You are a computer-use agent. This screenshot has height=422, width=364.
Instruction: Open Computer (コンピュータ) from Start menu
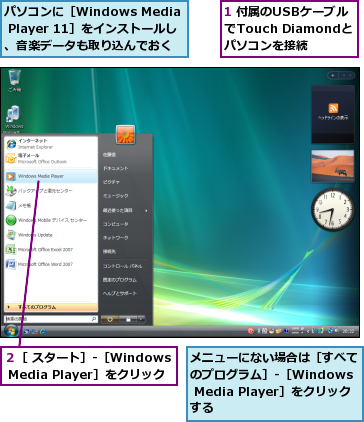pyautogui.click(x=115, y=224)
